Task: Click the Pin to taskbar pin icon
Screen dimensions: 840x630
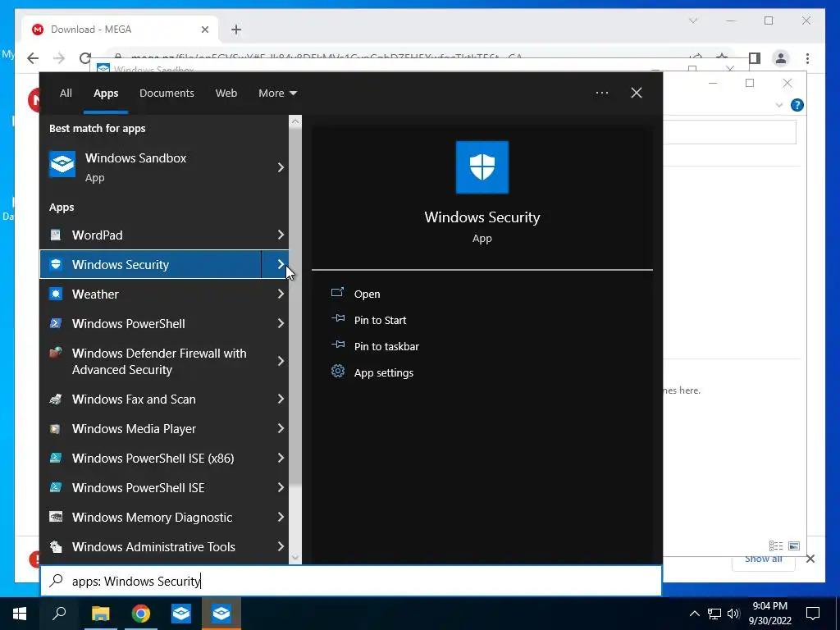Action: point(338,345)
